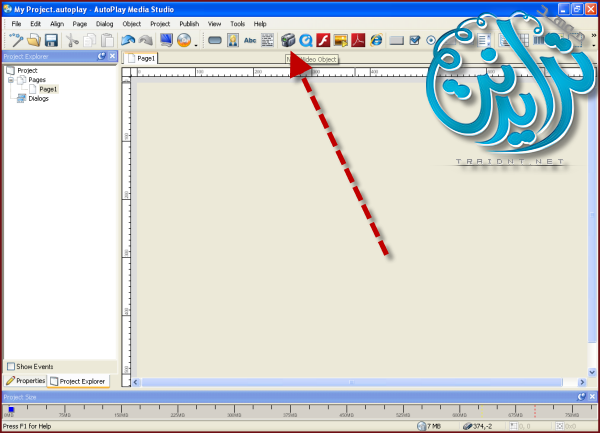Click the Cut scissors icon
The image size is (600, 433).
click(x=72, y=40)
